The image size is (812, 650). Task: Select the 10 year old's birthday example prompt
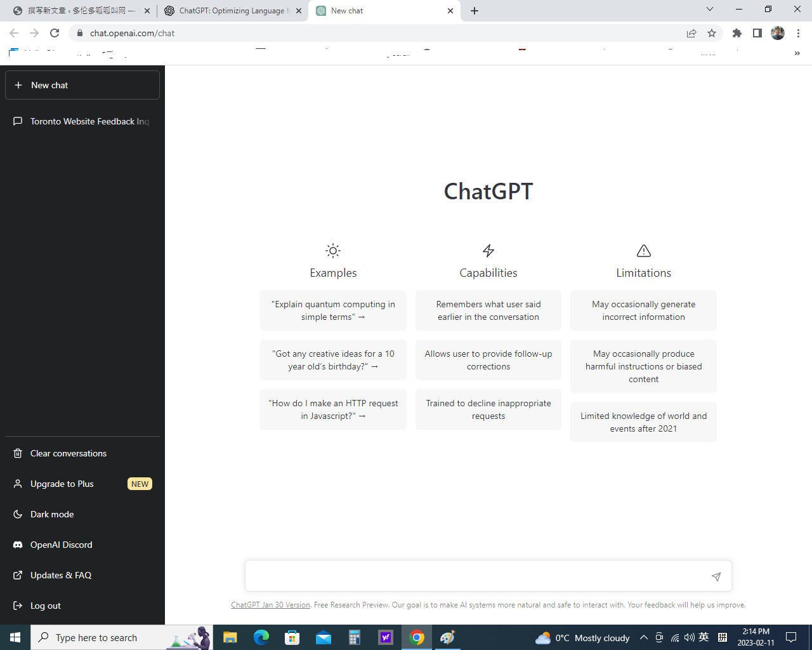point(333,360)
